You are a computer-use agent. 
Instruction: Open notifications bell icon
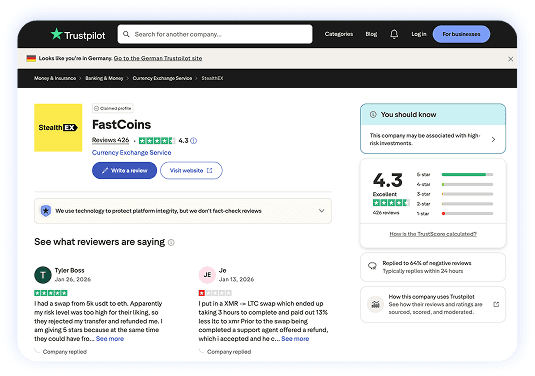[x=394, y=34]
